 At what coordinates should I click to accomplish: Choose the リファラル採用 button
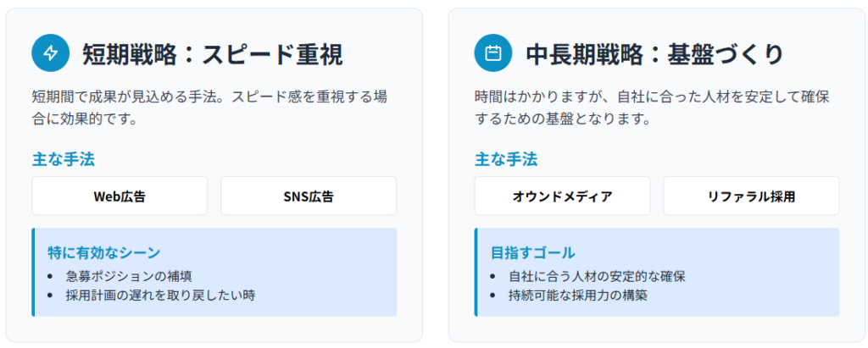tap(751, 196)
